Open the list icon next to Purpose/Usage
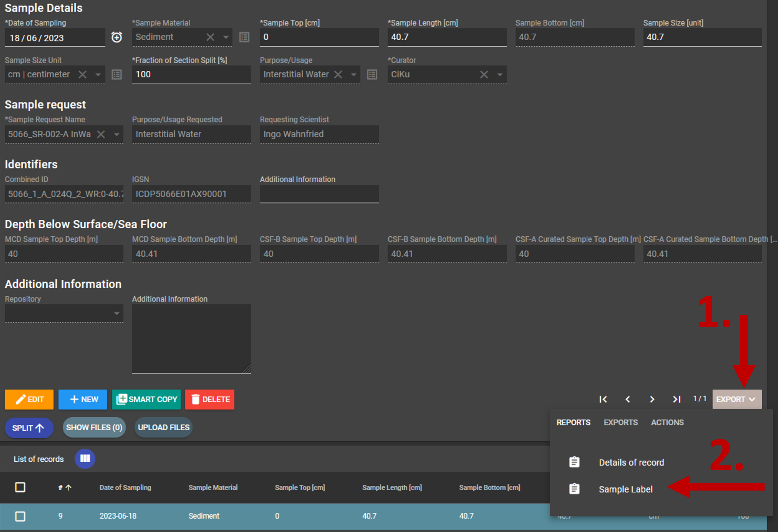This screenshot has height=532, width=778. 372,75
